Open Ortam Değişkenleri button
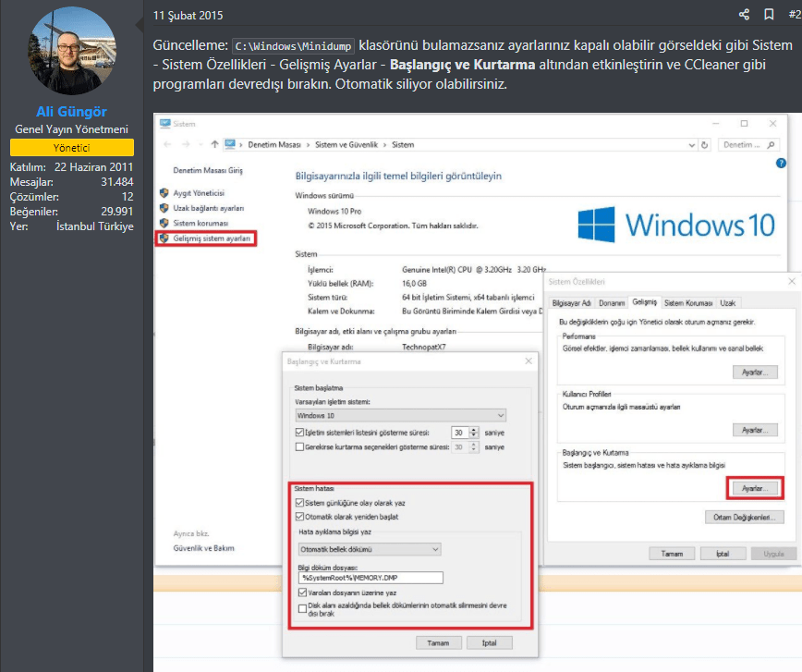Screen dimensions: 802x672 [x=744, y=517]
